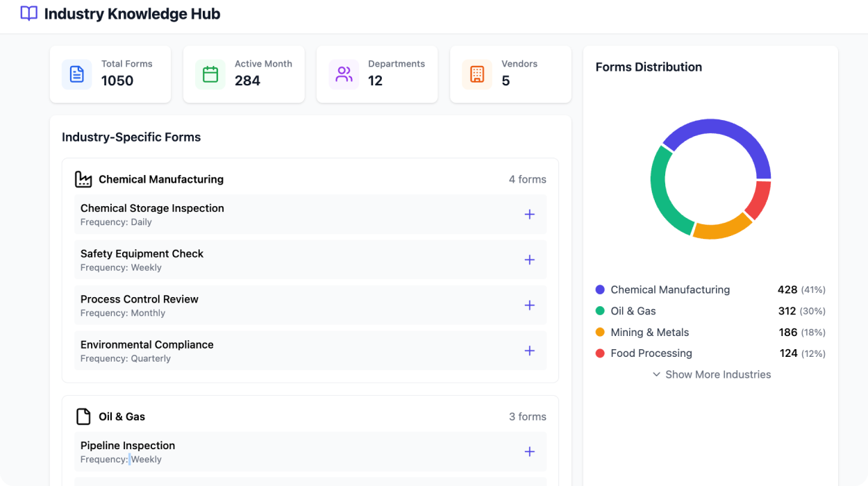Add the Environmental Compliance form

[x=530, y=351]
